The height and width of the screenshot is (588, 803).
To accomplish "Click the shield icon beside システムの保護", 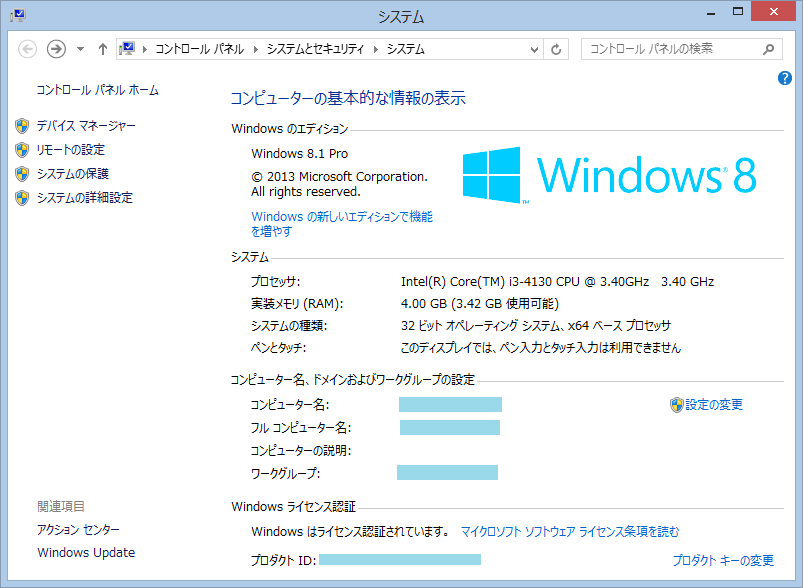I will coord(22,174).
